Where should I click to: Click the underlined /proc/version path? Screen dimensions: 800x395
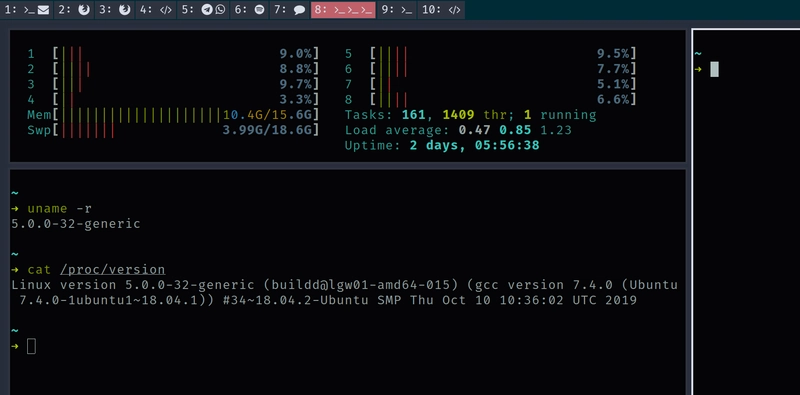click(113, 269)
